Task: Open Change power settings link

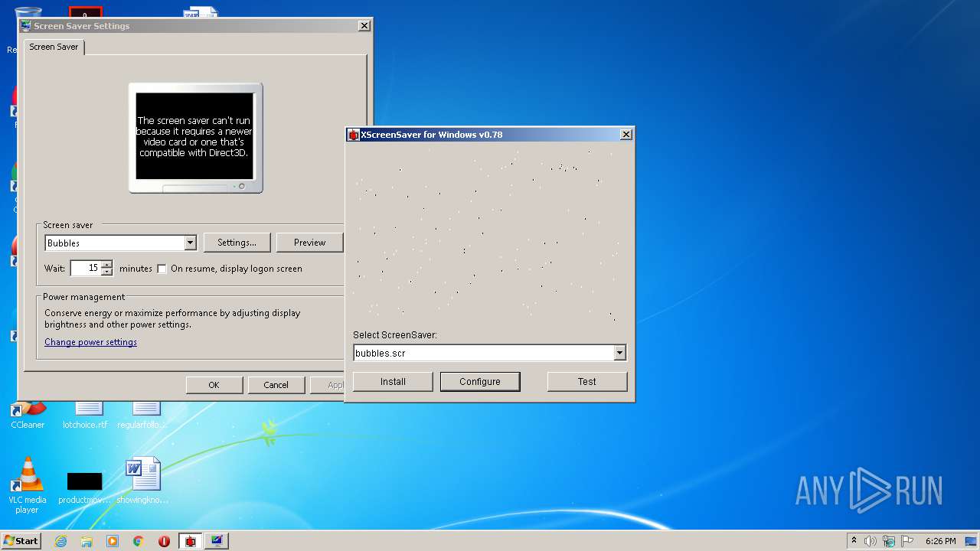Action: click(90, 342)
